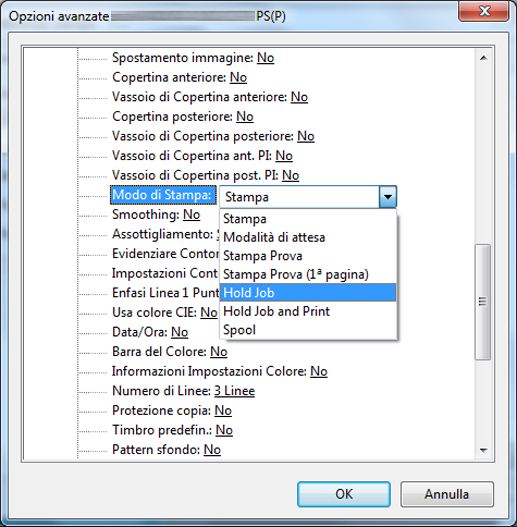Click Modo di Stampa tree label
Viewport: 517px width, 527px height.
(x=163, y=195)
